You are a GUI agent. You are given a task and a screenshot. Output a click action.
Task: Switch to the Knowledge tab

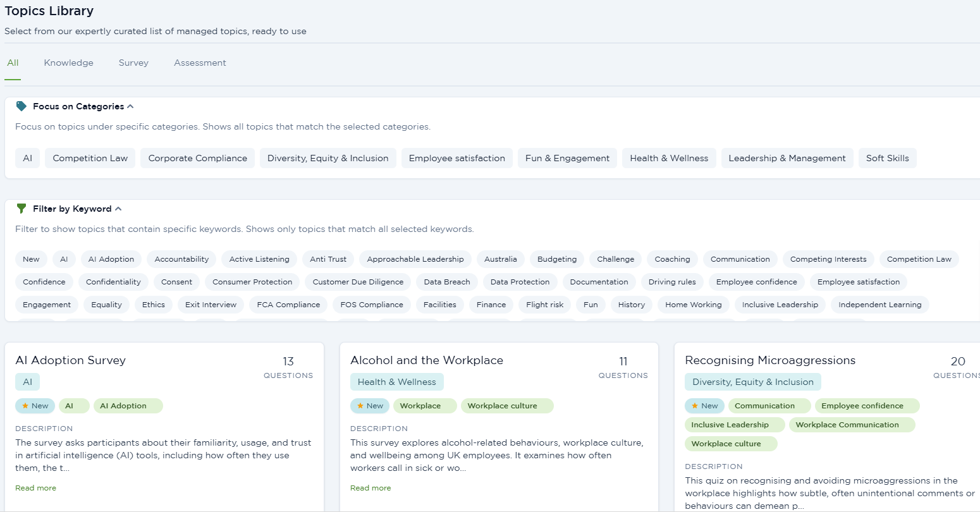pyautogui.click(x=68, y=63)
